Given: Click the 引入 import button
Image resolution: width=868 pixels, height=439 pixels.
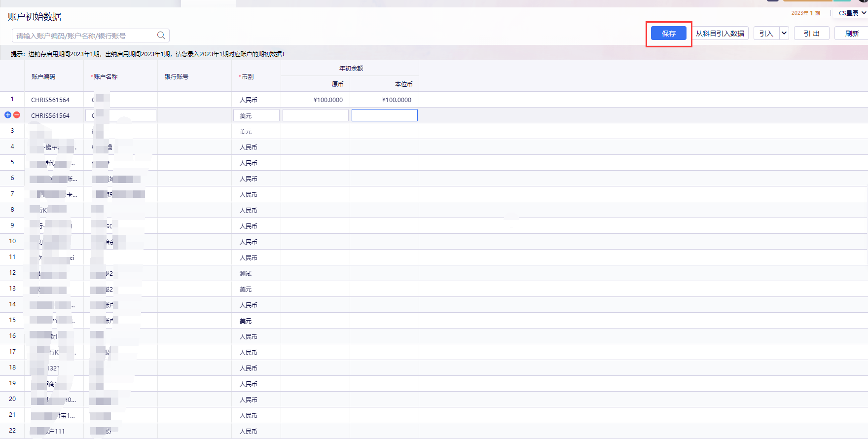Looking at the screenshot, I should [x=766, y=33].
